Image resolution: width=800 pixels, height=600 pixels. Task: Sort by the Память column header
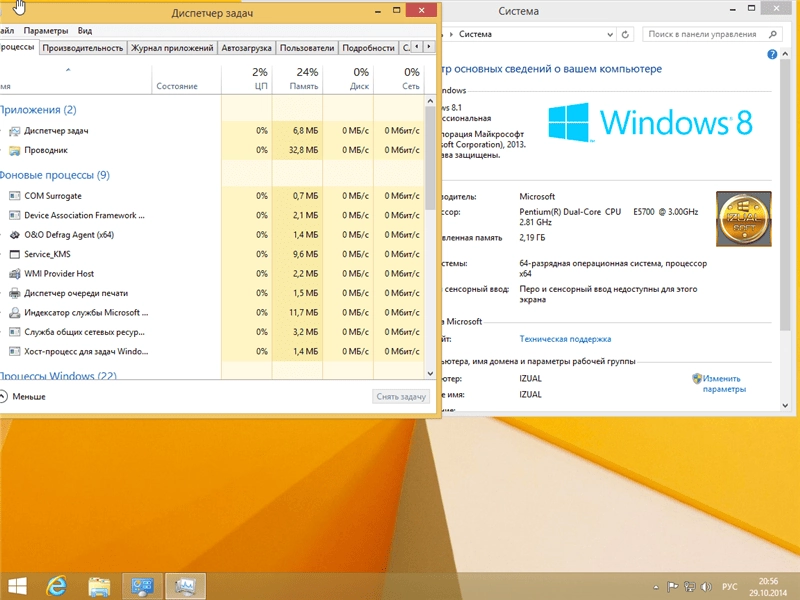coord(298,79)
